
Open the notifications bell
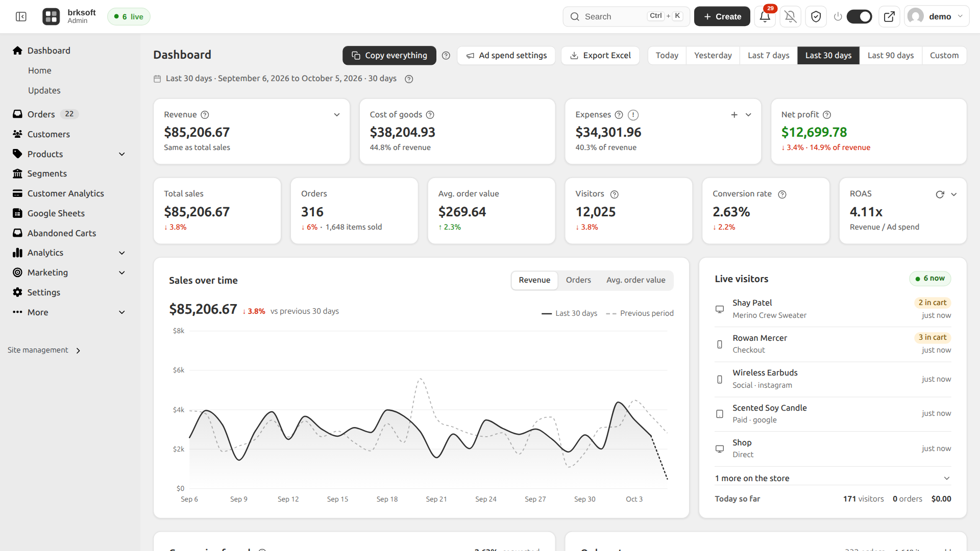pos(765,17)
